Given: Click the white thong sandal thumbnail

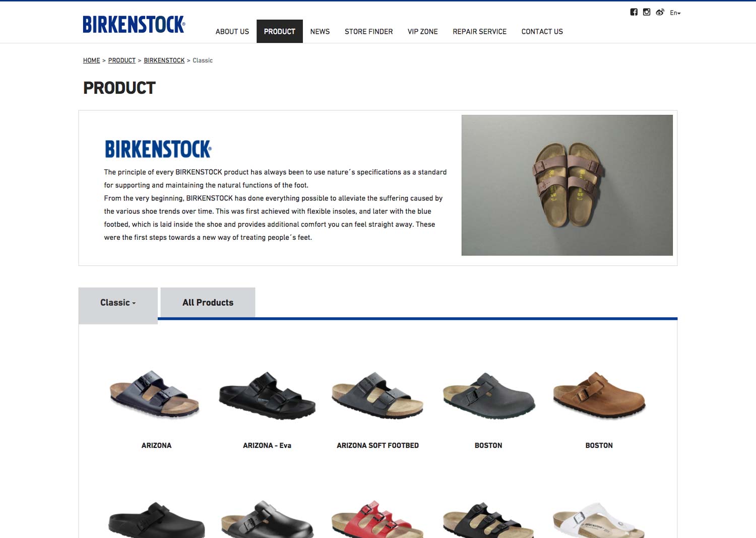Looking at the screenshot, I should 599,519.
